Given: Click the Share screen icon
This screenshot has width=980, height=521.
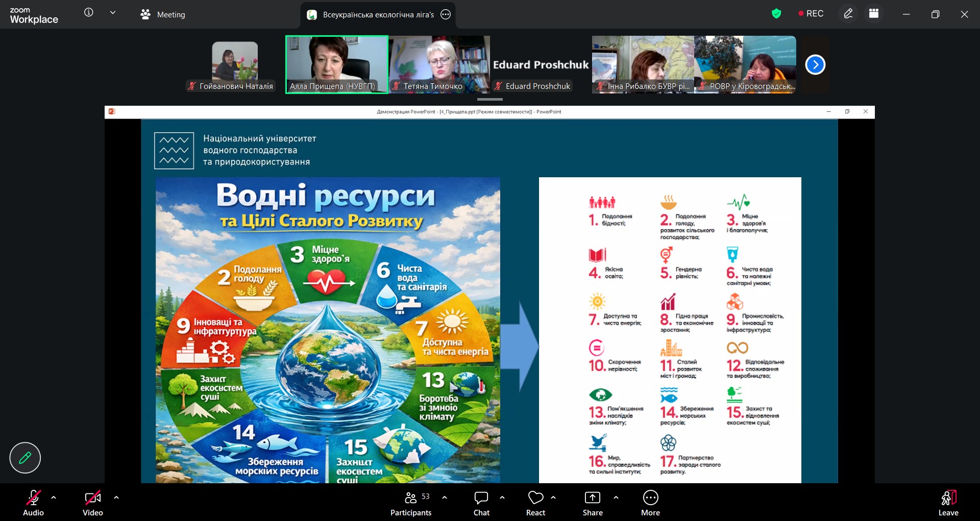Looking at the screenshot, I should 592,503.
